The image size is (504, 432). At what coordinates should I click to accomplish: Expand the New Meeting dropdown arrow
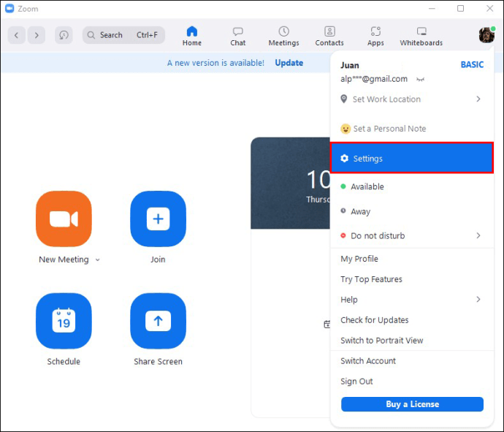[x=98, y=260]
